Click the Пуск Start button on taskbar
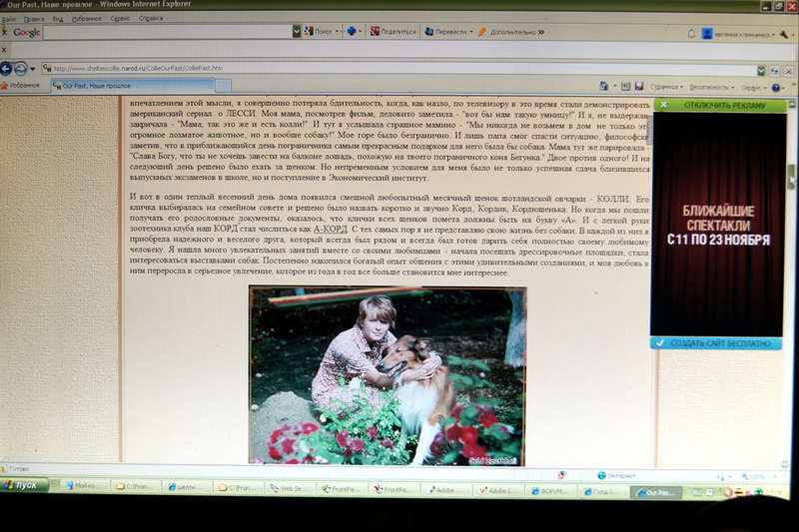 24,485
